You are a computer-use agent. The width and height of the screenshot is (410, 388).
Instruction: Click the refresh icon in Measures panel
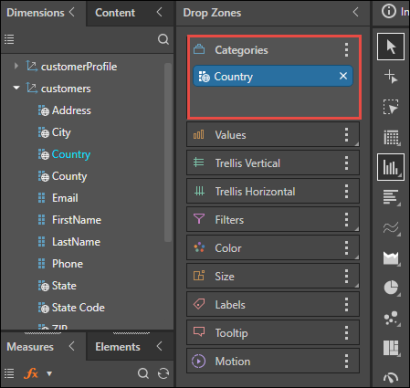pyautogui.click(x=163, y=374)
